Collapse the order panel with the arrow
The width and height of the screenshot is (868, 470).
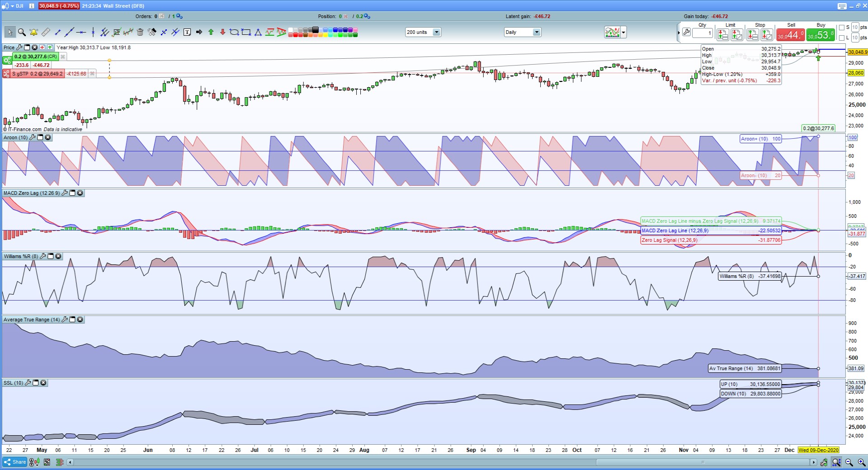click(679, 33)
